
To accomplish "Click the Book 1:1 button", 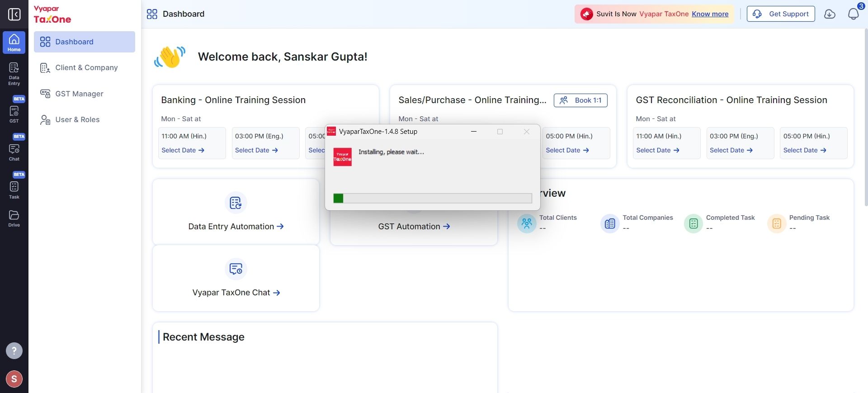I will click(580, 100).
